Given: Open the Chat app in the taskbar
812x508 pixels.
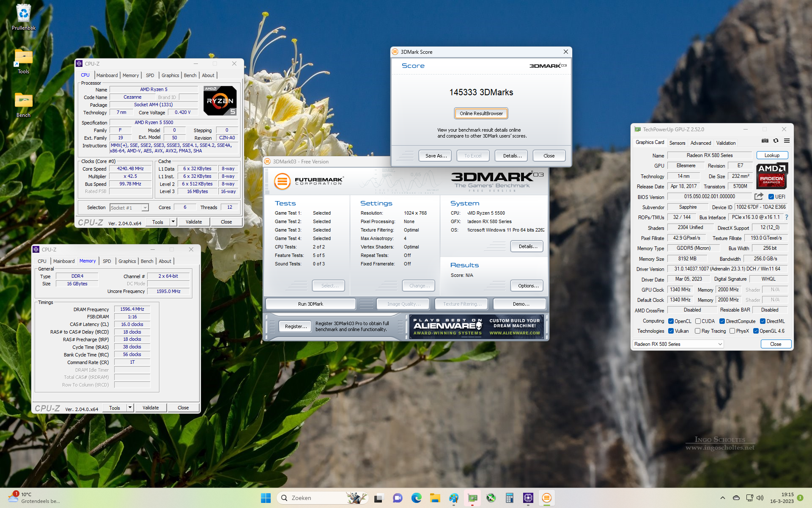Looking at the screenshot, I should 398,498.
